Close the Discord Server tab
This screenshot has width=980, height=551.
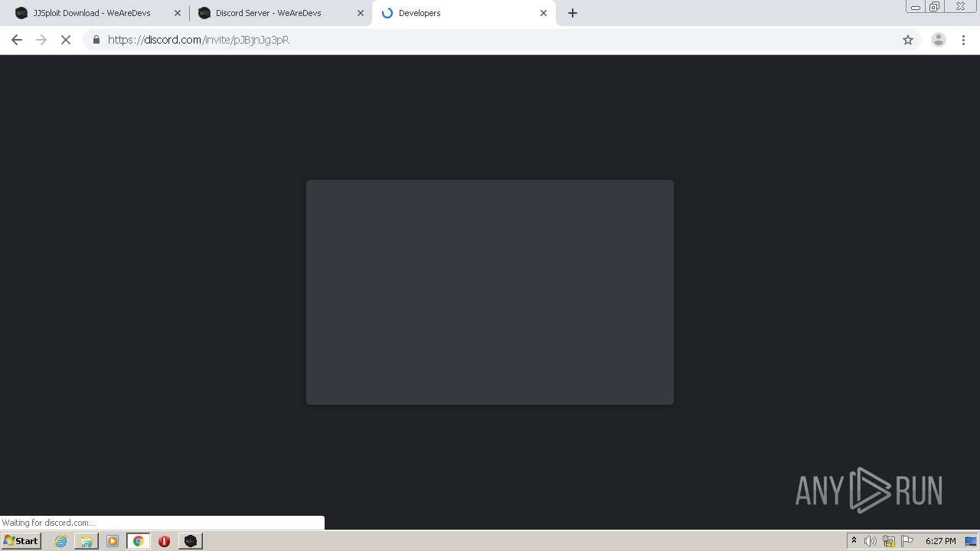(361, 13)
